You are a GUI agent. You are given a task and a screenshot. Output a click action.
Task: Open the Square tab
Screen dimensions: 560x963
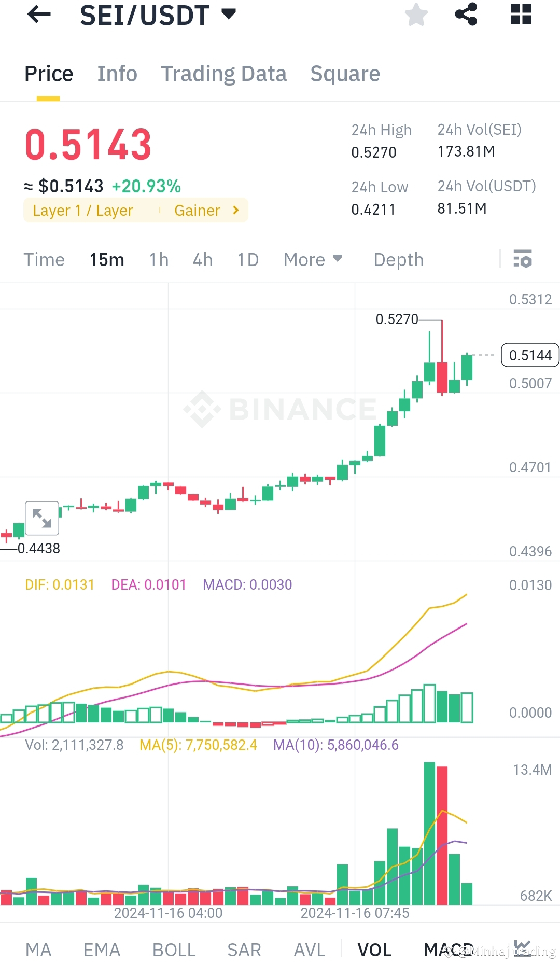point(345,73)
